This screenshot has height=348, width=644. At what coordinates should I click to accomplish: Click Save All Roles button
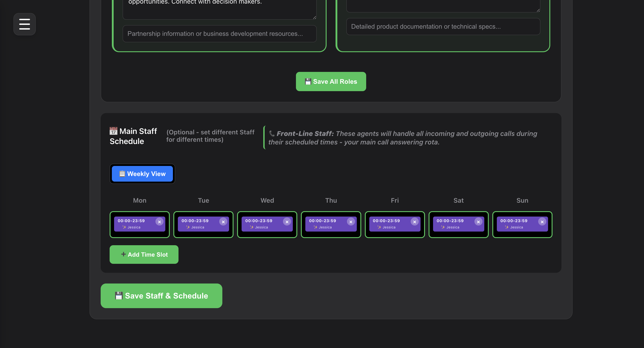click(x=331, y=82)
